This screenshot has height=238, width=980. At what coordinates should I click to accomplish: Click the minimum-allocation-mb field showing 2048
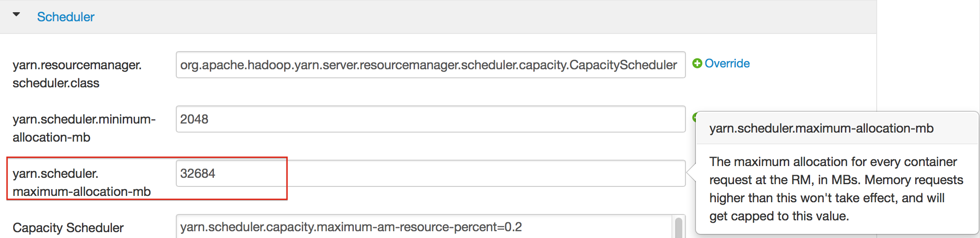click(x=430, y=119)
